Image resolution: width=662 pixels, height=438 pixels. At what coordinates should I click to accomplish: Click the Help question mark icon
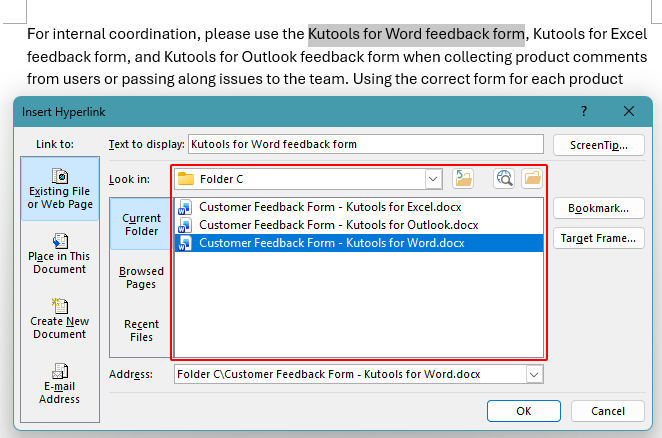pyautogui.click(x=584, y=112)
